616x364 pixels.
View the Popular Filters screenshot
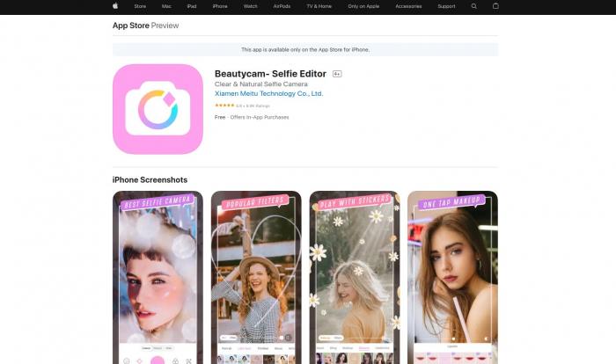click(256, 277)
